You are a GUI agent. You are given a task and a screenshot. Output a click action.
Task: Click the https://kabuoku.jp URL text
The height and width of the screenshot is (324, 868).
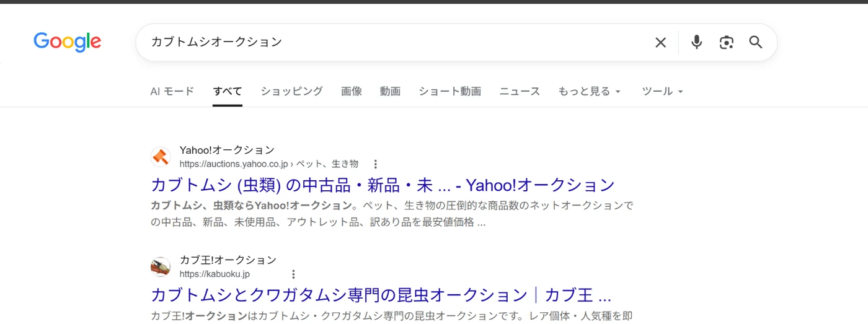tap(215, 274)
